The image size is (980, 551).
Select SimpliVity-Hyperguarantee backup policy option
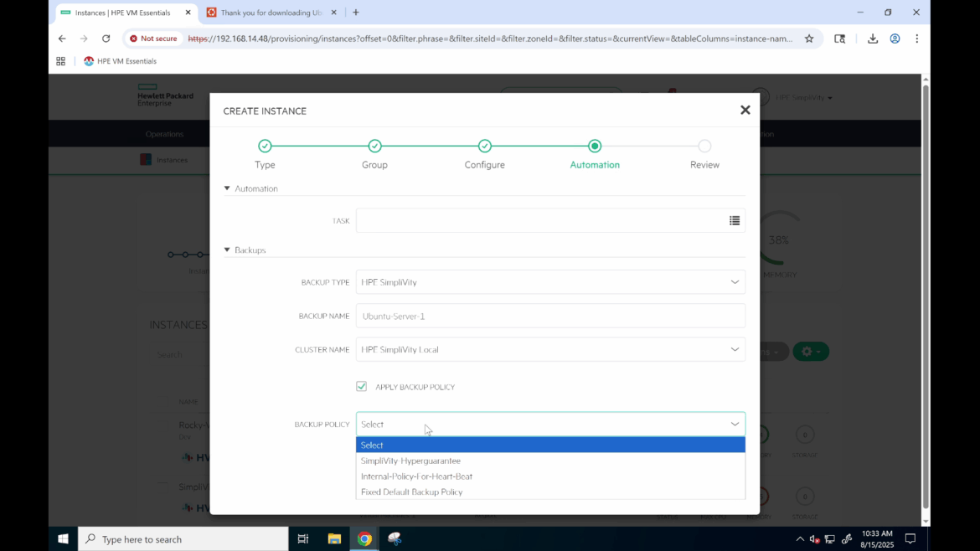coord(410,461)
